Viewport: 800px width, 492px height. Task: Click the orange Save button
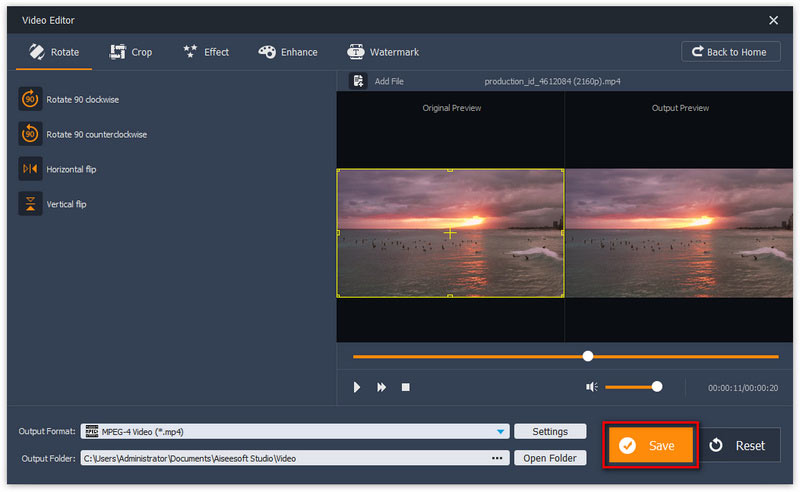[651, 445]
